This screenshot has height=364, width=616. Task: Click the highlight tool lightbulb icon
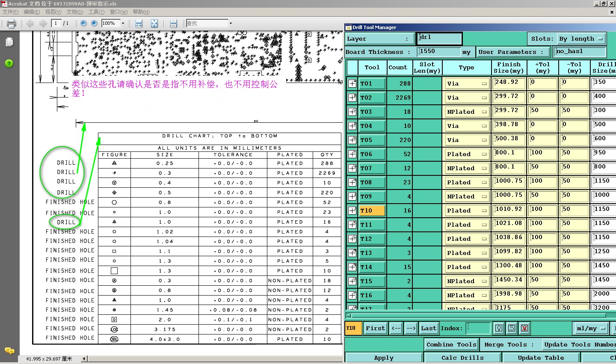[x=499, y=328]
